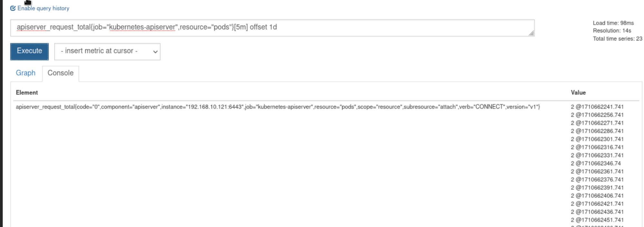Click the Enable query history label
The image size is (644, 227).
pos(43,8)
